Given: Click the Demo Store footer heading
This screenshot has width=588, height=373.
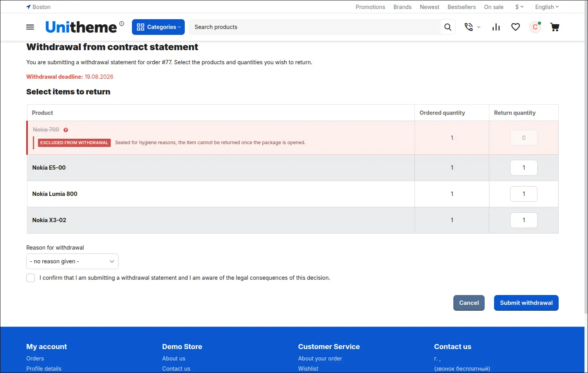Looking at the screenshot, I should coord(182,347).
